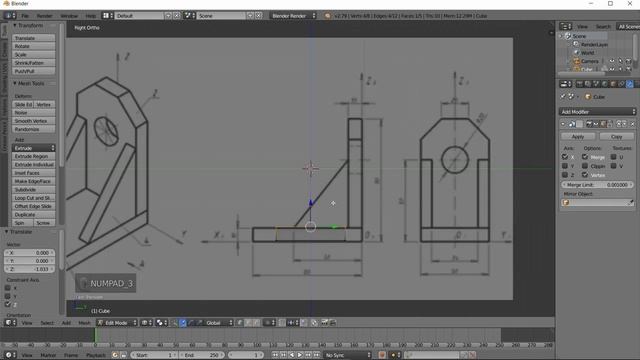Open the Window menu
This screenshot has width=640, height=360.
pos(69,16)
